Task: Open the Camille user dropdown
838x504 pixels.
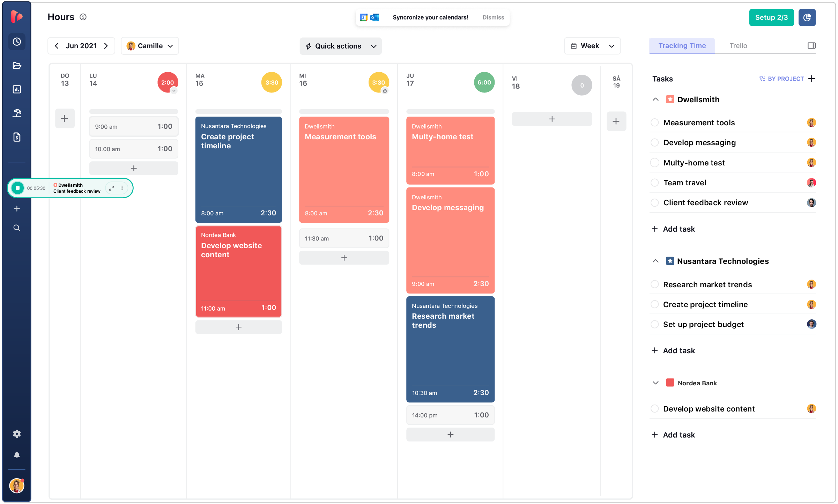Action: [150, 46]
